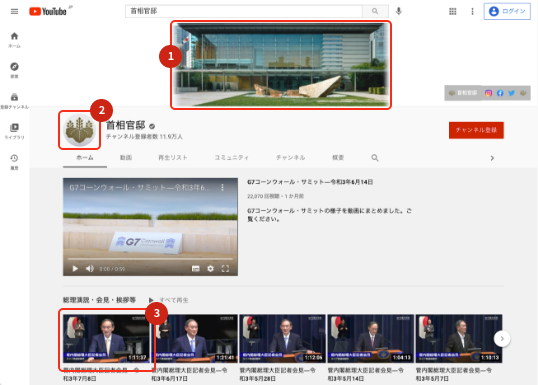Screen dimensions: 538x385
Task: Open Explore compass icon in sidebar
Action: [14, 70]
